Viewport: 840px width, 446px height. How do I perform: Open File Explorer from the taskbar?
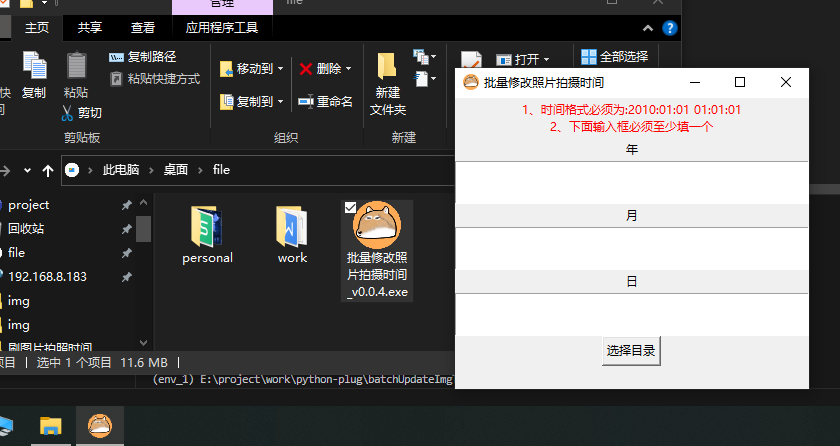pos(51,426)
